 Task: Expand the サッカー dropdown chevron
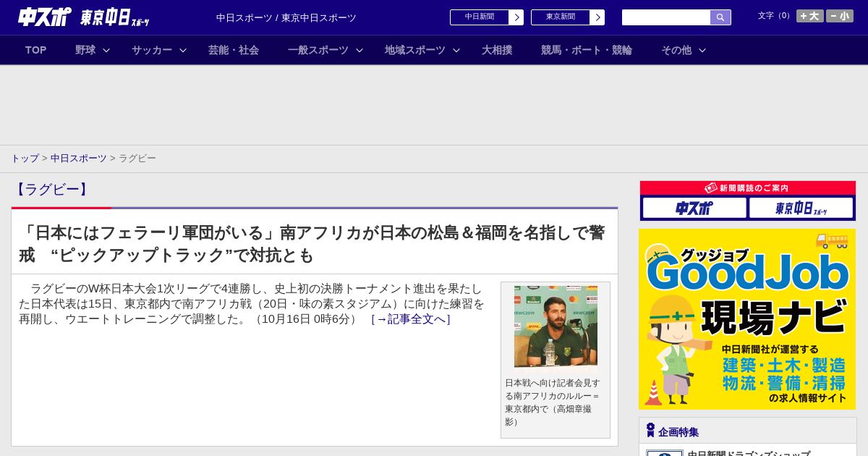point(183,50)
